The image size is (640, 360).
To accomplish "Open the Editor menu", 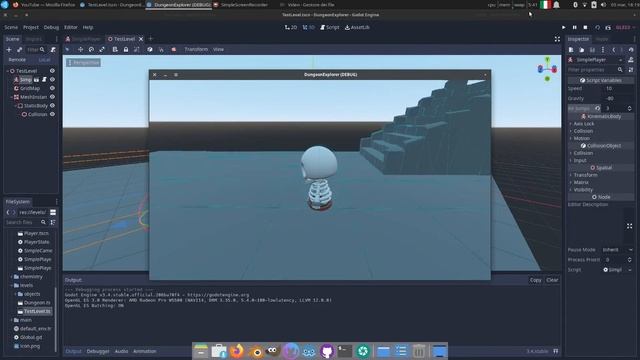I will [x=71, y=27].
